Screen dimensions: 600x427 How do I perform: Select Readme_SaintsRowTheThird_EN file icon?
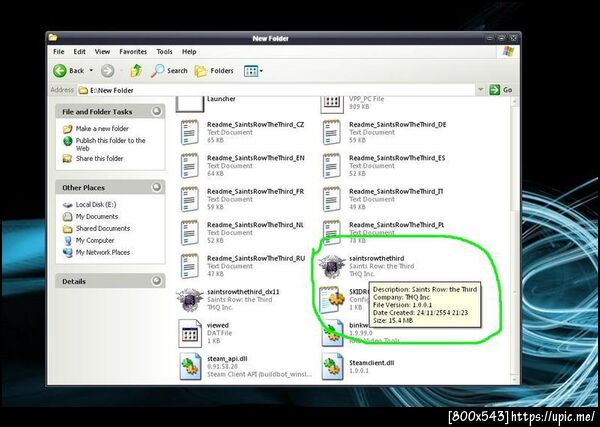click(x=190, y=165)
